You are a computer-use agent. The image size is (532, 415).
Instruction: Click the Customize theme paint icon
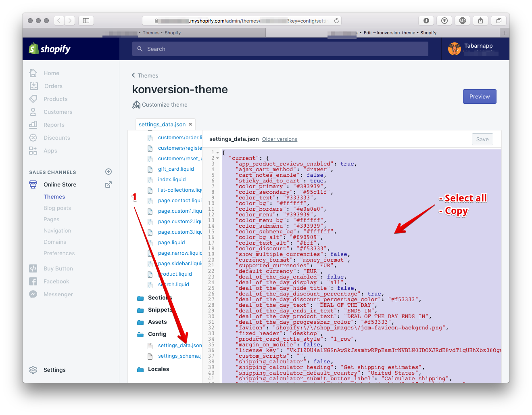136,105
